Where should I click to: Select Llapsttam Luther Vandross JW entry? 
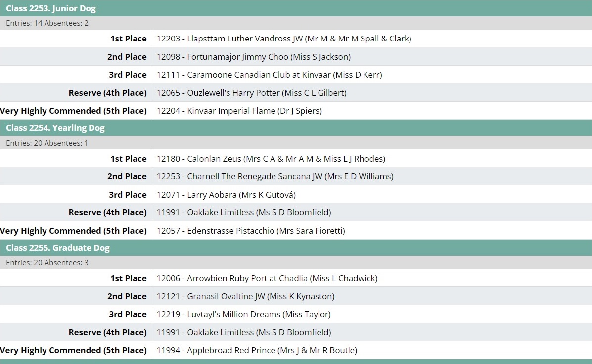click(x=284, y=39)
